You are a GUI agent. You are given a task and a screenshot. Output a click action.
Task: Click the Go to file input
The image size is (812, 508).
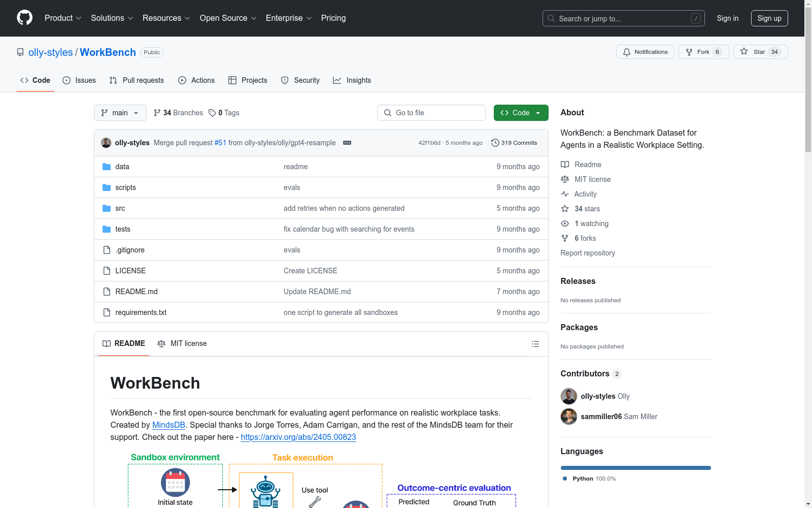point(431,113)
